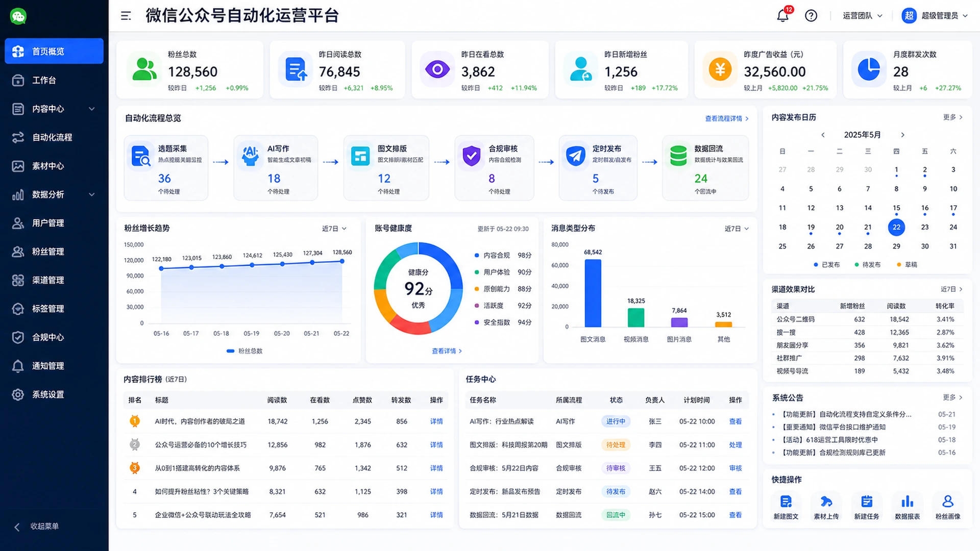Screen dimensions: 980x551
Task: Go to next month in calendar
Action: coord(902,135)
